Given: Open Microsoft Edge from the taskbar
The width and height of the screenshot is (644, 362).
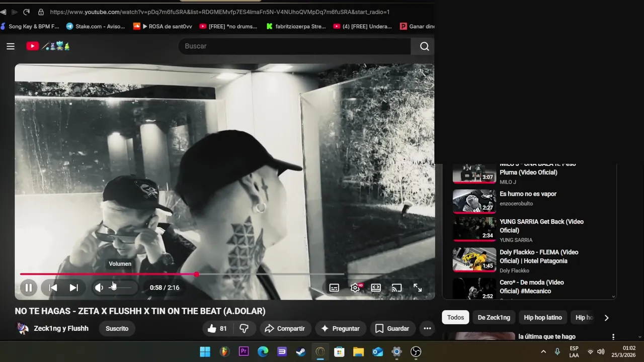Looking at the screenshot, I should 263,351.
